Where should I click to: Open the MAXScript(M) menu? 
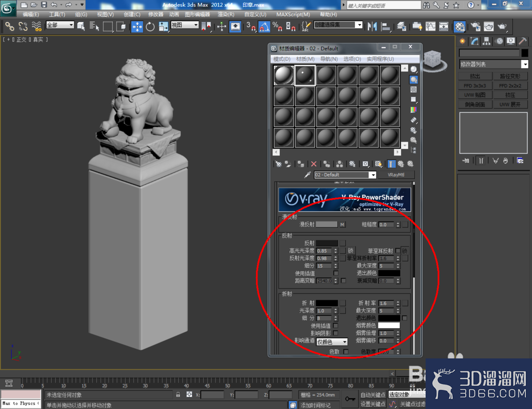coord(293,14)
